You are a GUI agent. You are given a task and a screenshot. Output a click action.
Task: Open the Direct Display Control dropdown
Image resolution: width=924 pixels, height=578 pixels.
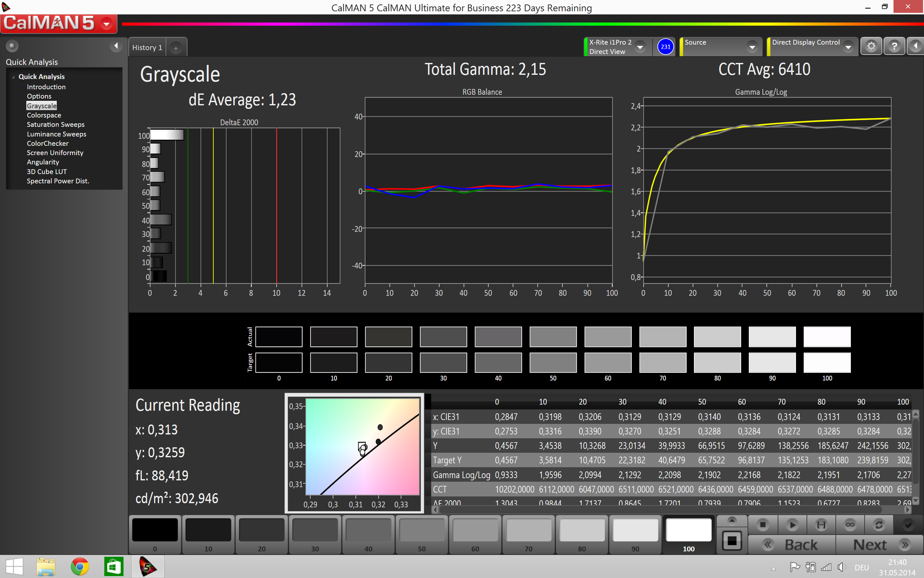(x=848, y=47)
